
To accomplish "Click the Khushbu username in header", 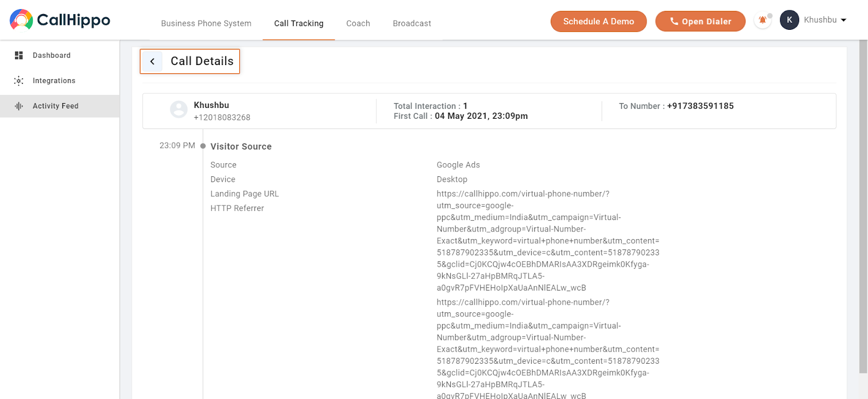I will (x=820, y=20).
